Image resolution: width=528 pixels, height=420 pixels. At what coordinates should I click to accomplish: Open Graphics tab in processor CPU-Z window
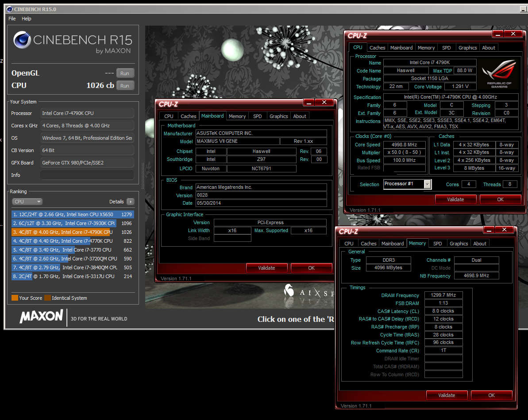(467, 48)
